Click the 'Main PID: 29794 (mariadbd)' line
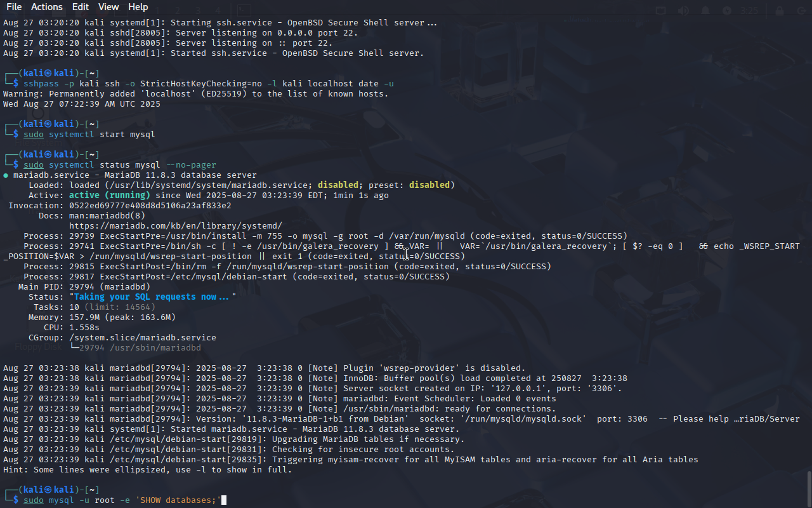This screenshot has width=812, height=508. pyautogui.click(x=84, y=287)
